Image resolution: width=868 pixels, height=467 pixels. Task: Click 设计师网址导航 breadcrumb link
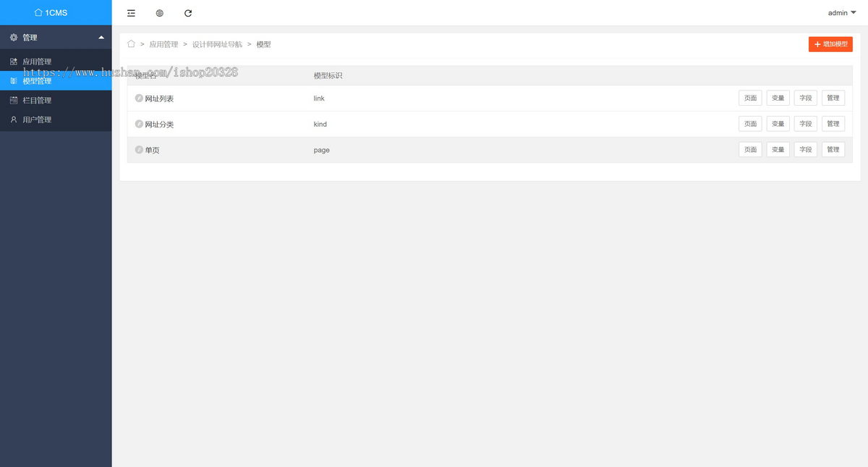tap(217, 44)
